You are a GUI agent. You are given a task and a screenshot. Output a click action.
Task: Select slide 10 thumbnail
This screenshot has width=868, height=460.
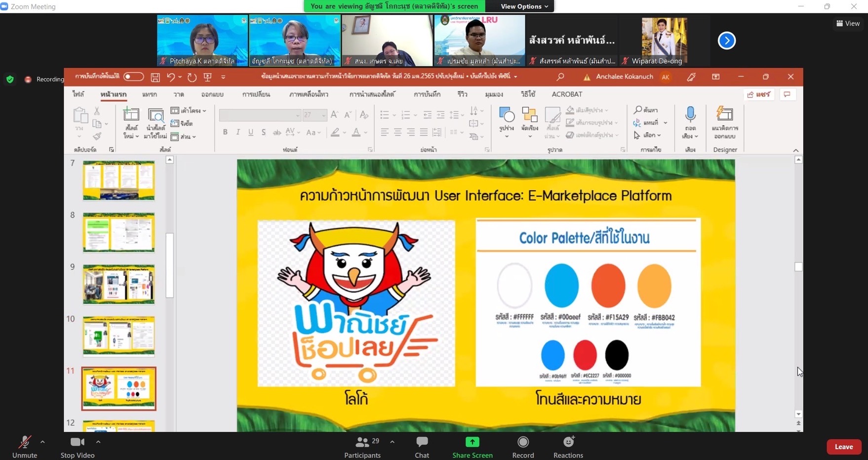[x=118, y=336]
